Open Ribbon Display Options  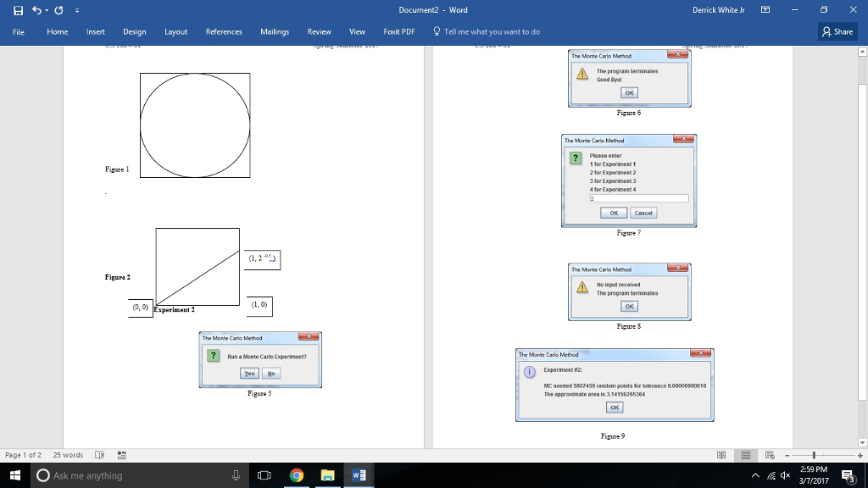765,10
